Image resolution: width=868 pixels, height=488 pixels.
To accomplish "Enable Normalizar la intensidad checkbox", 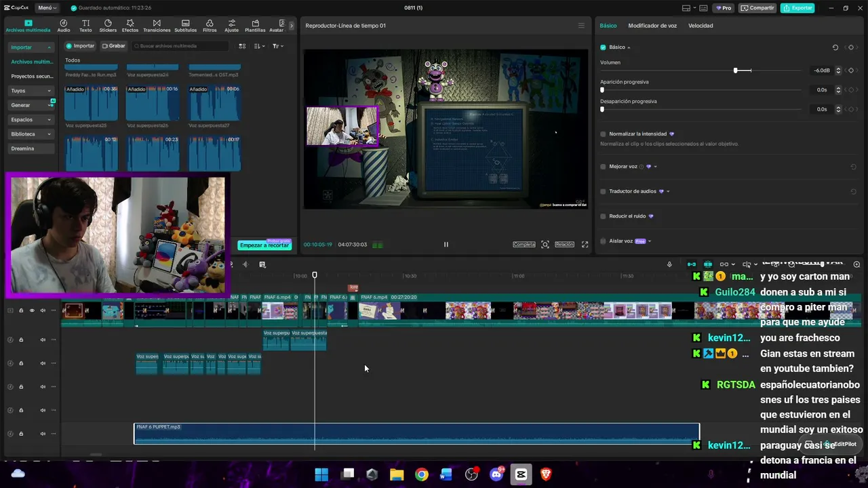I will (603, 134).
